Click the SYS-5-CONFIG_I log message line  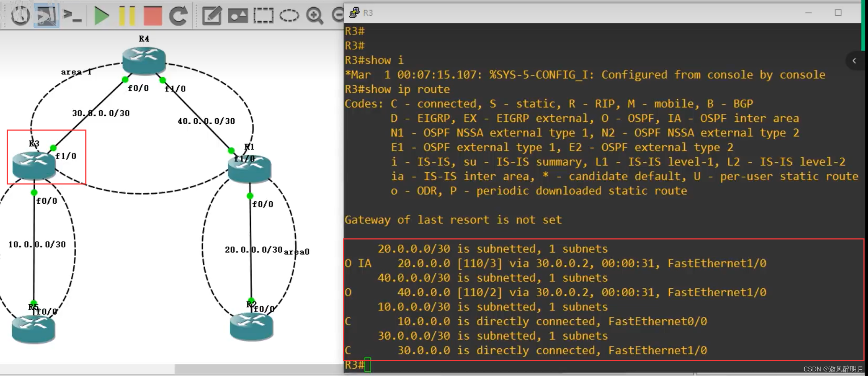(x=585, y=75)
